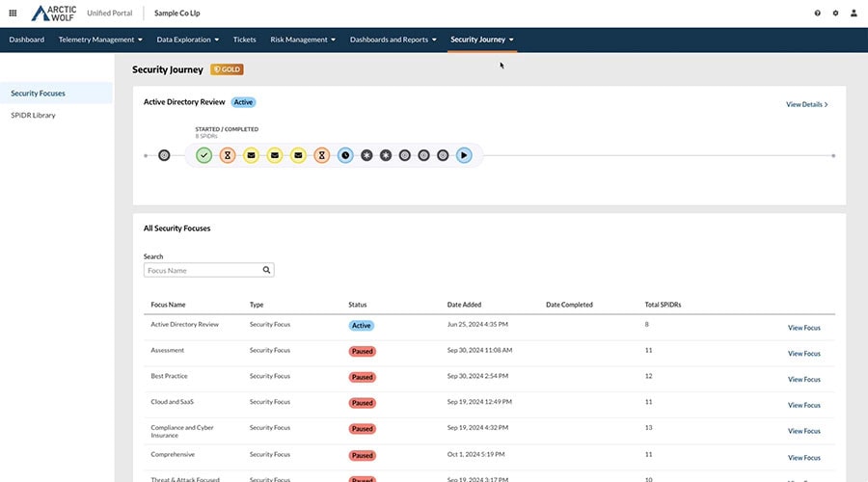
Task: Click the middle gray target icon after the asterisks
Action: coord(423,155)
